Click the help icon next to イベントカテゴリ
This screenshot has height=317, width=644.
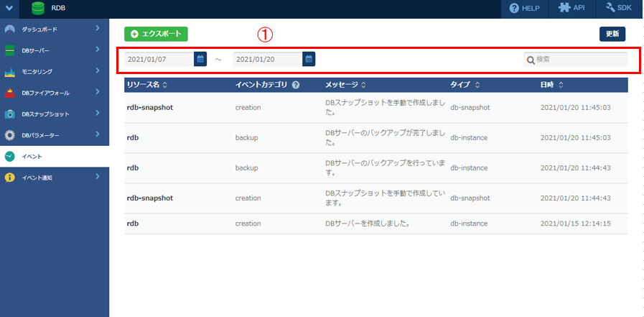click(x=296, y=85)
